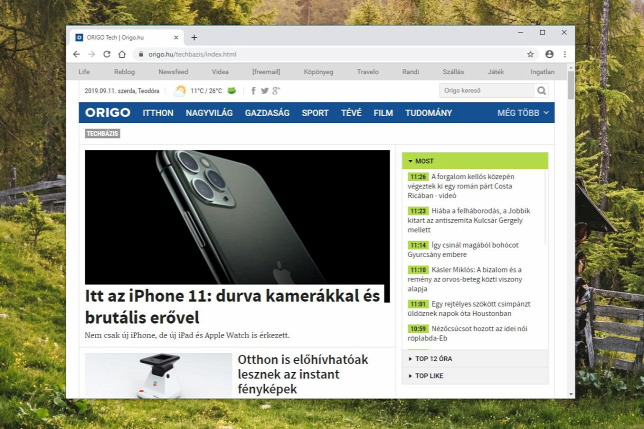This screenshot has width=644, height=429.
Task: Open the Köpönyeg link
Action: click(318, 71)
